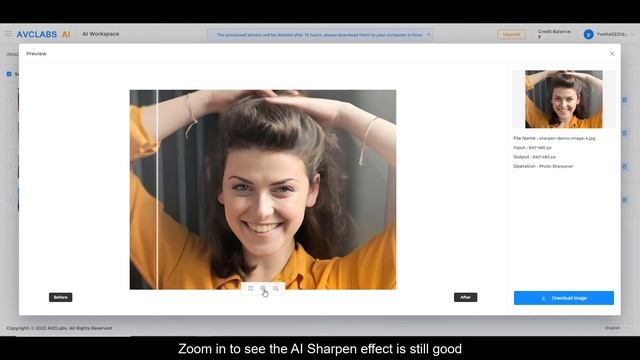Dismiss the 72-hour deletion notice banner
The height and width of the screenshot is (360, 640).
(x=429, y=35)
